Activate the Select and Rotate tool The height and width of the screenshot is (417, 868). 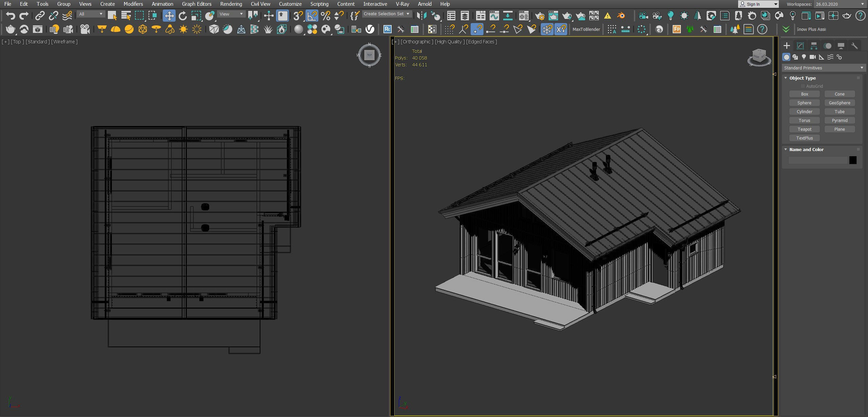[182, 16]
